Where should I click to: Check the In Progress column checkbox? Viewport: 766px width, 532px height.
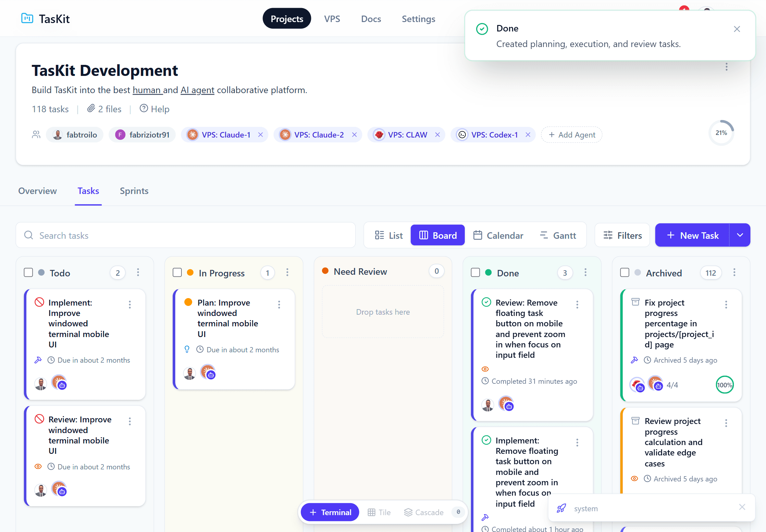(177, 273)
